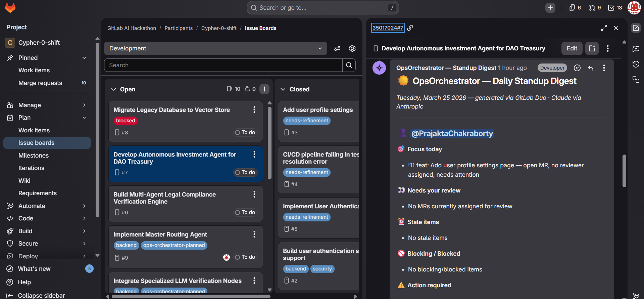Open Iterations in sidebar
The width and height of the screenshot is (644, 299).
point(47,168)
